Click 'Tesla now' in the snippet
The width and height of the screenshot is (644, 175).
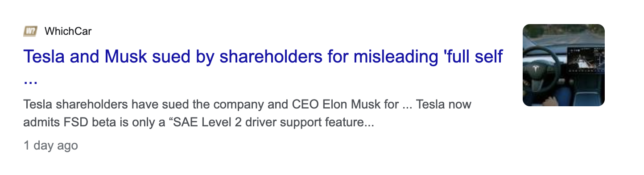445,105
